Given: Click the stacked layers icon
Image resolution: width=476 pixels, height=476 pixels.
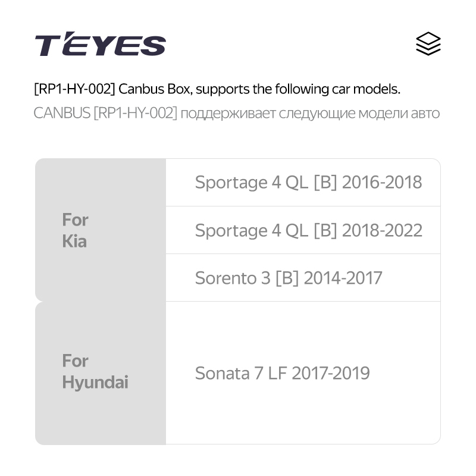Looking at the screenshot, I should pos(428,43).
